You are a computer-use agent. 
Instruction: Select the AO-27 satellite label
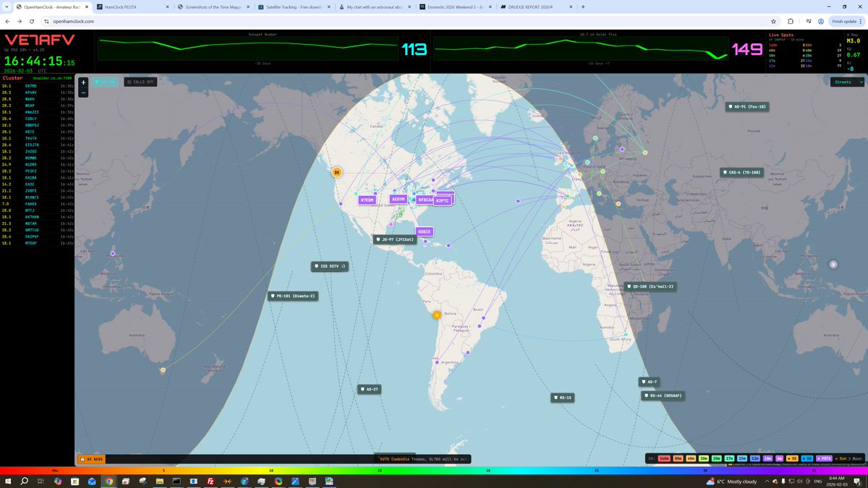coord(369,389)
